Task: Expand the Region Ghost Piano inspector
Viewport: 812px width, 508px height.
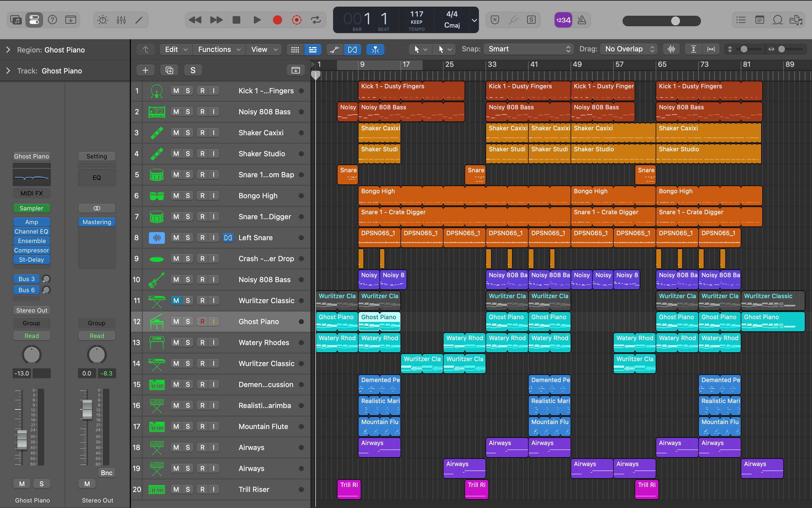Action: [x=8, y=50]
